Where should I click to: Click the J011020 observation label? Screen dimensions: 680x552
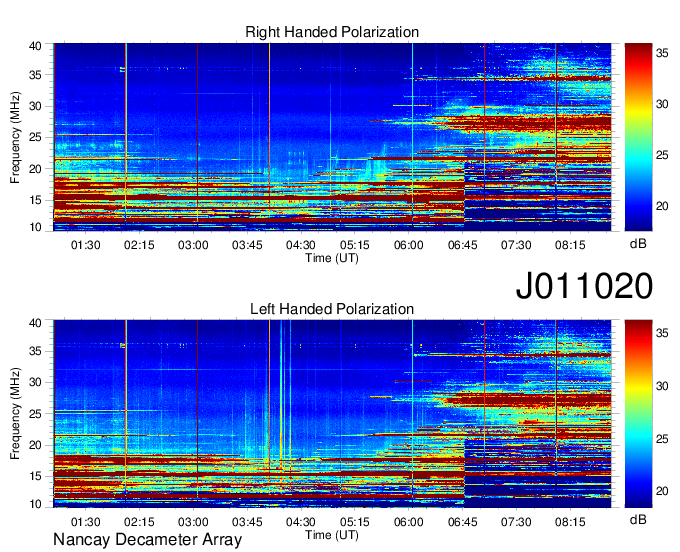584,286
